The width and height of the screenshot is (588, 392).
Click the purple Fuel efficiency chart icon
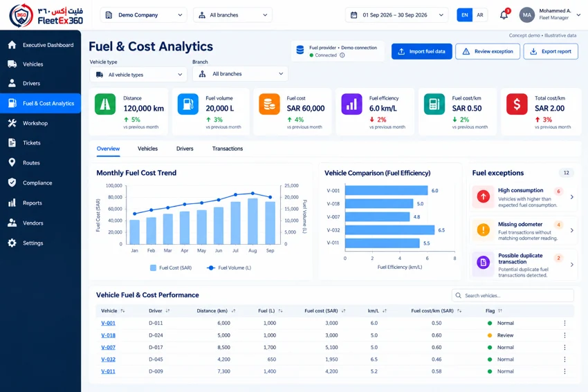(x=351, y=104)
